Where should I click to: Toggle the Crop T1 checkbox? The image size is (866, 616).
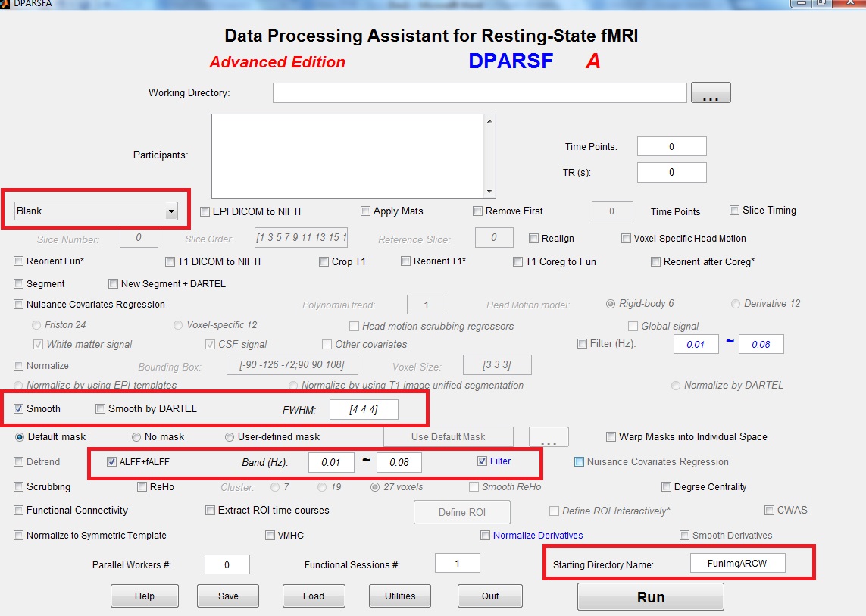(324, 261)
